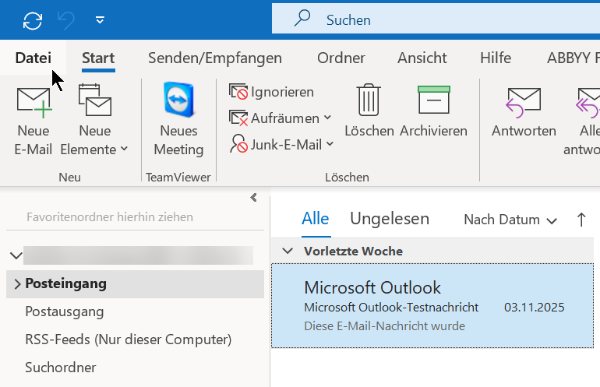The width and height of the screenshot is (600, 387).
Task: Click into the Suchen search field
Action: click(x=436, y=19)
